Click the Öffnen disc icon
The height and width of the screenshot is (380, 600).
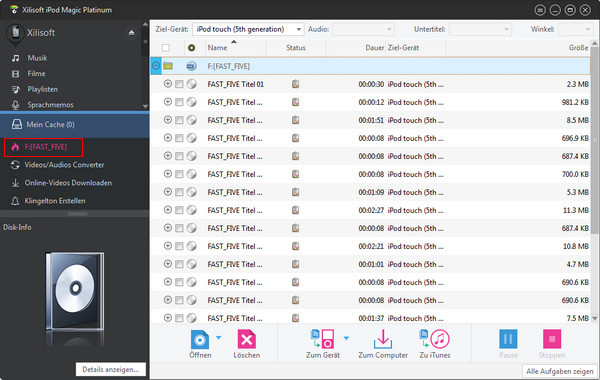(x=200, y=339)
